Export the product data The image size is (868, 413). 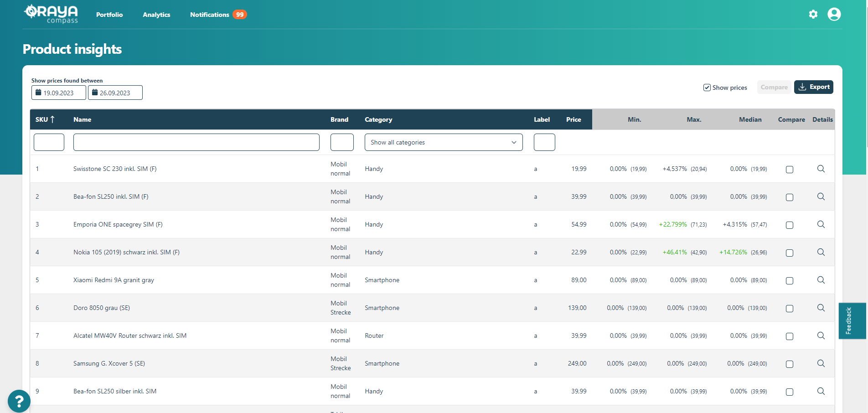click(x=814, y=87)
